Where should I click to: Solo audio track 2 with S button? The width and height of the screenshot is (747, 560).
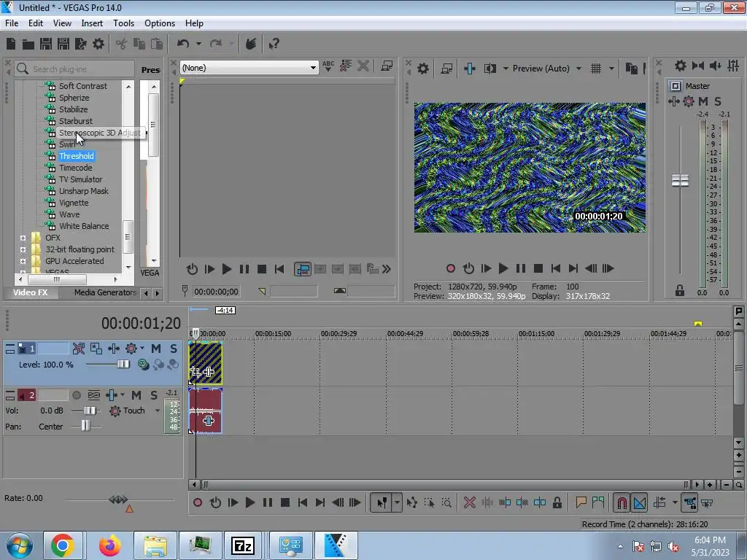(154, 395)
